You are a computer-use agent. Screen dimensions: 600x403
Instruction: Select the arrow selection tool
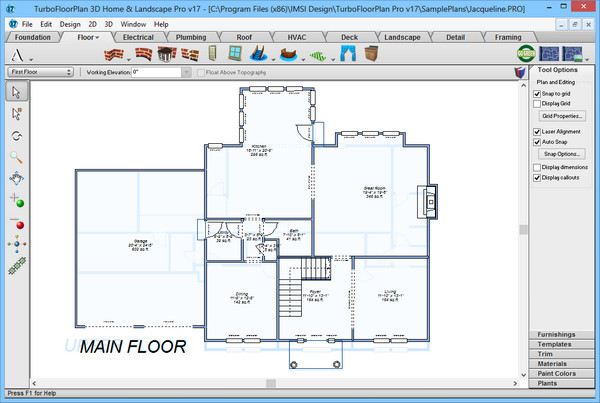pyautogui.click(x=17, y=92)
